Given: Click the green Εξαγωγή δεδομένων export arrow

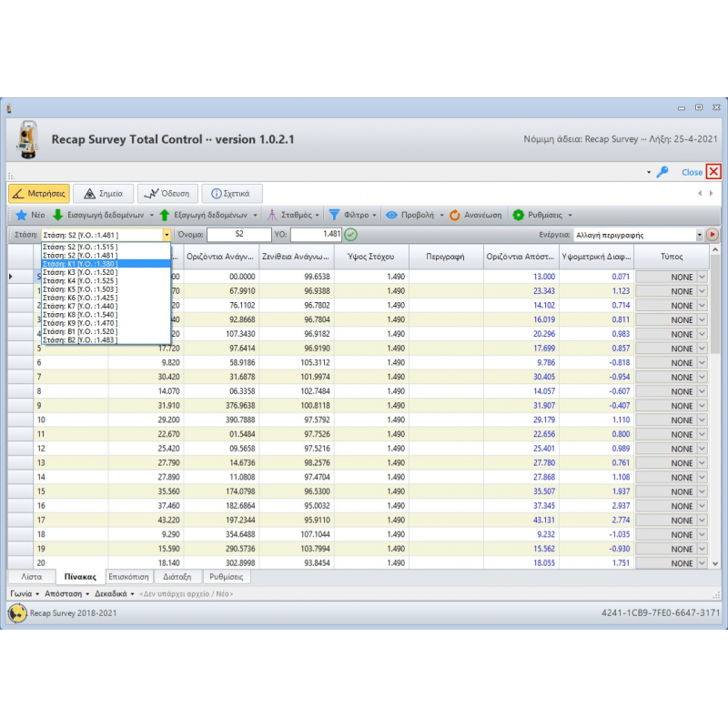Looking at the screenshot, I should [165, 216].
